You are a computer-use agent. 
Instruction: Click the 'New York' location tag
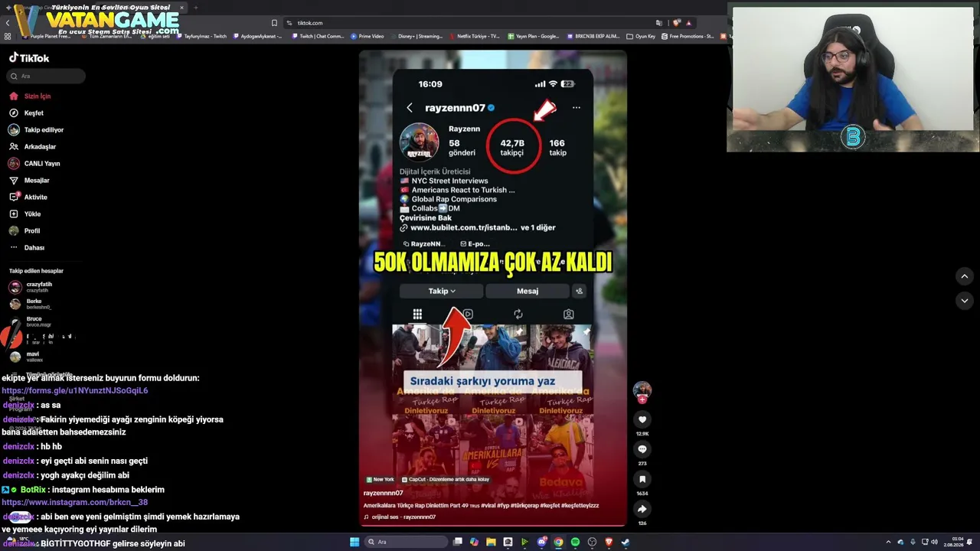(381, 480)
